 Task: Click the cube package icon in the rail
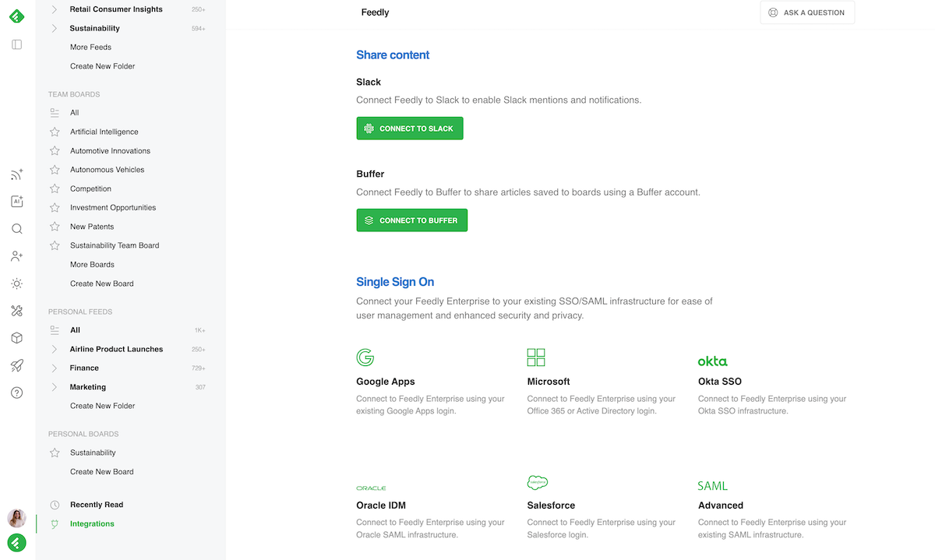pos(16,337)
